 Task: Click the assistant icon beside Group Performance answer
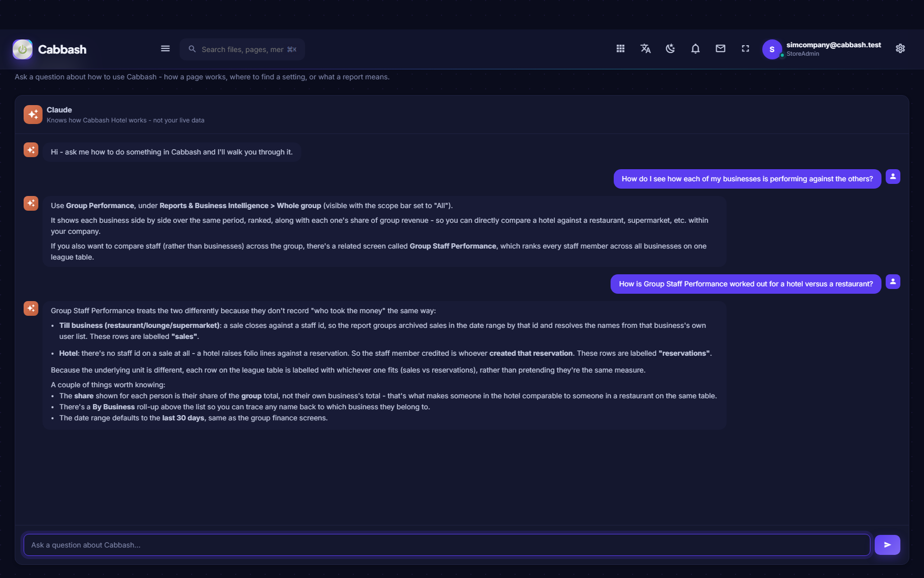pos(31,203)
